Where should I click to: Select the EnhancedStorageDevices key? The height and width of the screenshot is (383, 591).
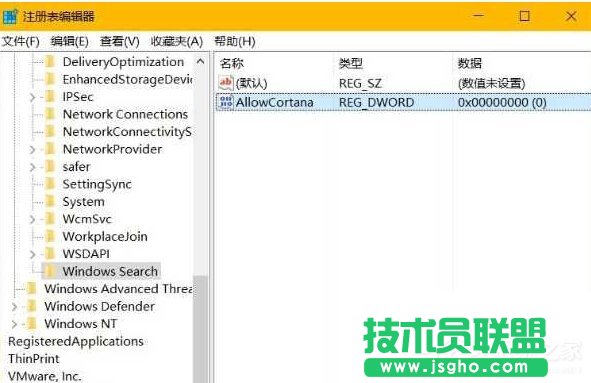[x=127, y=79]
